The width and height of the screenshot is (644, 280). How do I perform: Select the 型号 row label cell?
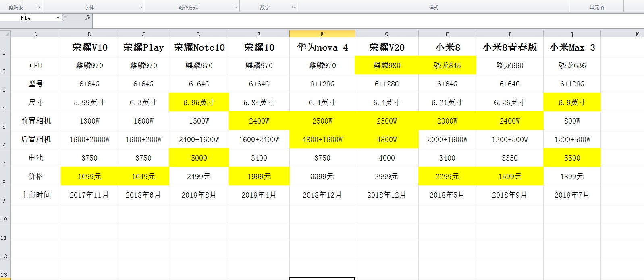click(x=36, y=84)
